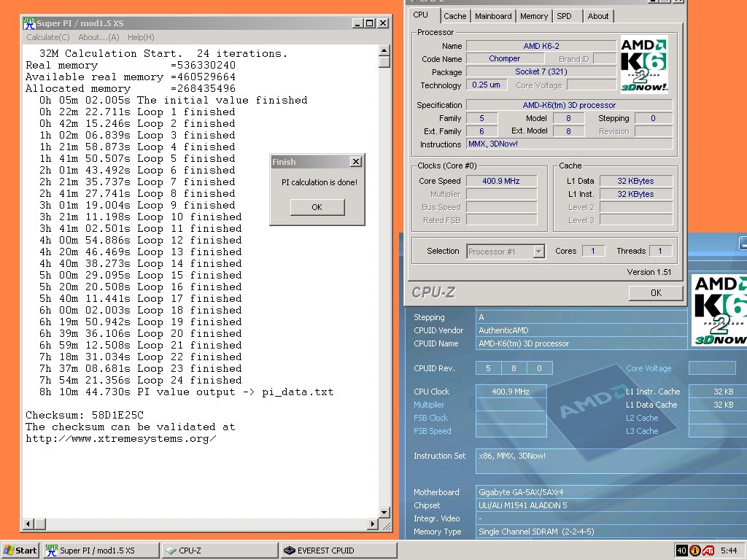
Task: Click the scroll up arrow in Super PI
Action: 384,50
